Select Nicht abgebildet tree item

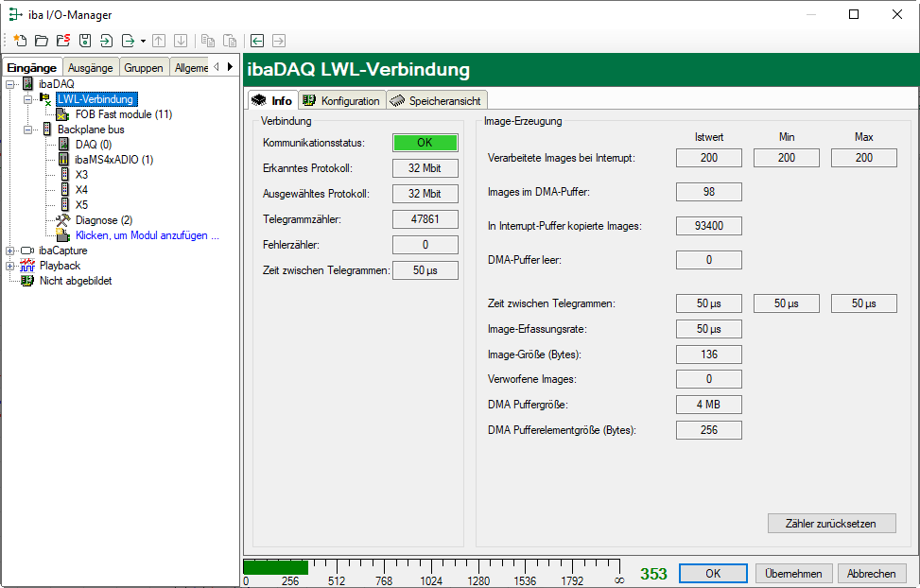coord(76,281)
